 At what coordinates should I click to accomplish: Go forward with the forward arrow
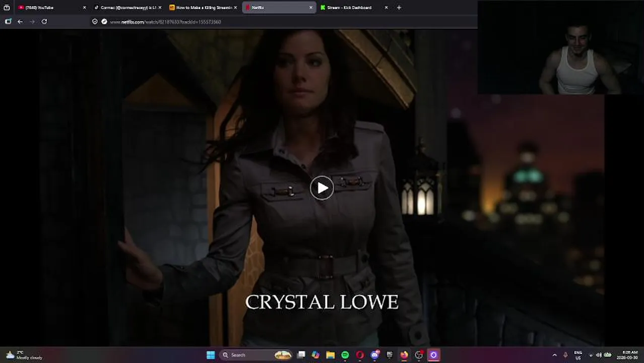pos(32,22)
